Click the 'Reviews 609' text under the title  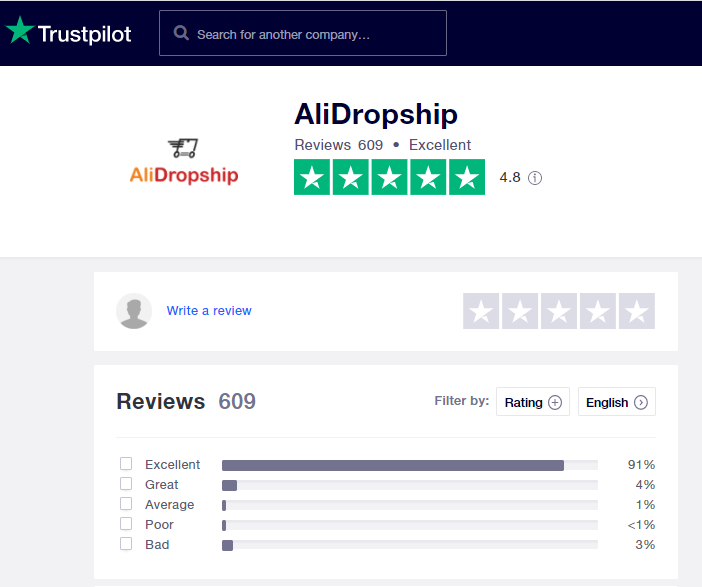(338, 145)
